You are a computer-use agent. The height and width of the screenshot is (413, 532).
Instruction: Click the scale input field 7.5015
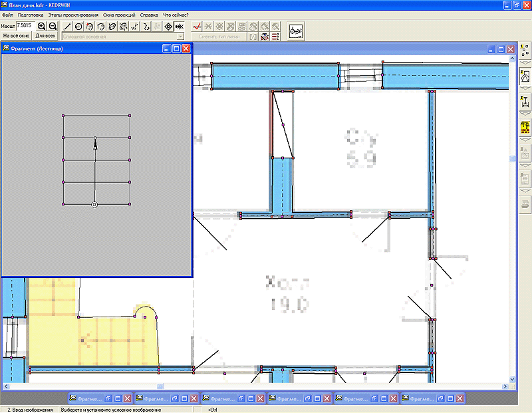pyautogui.click(x=26, y=25)
